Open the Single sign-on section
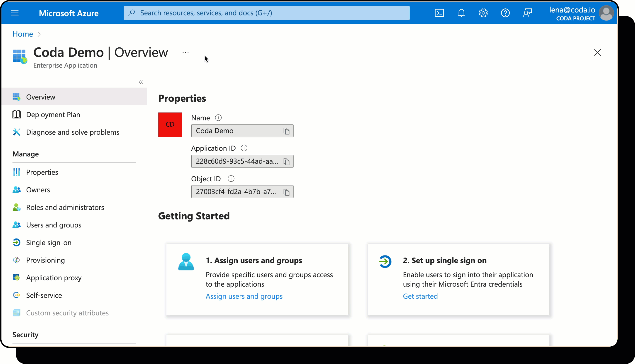 tap(49, 242)
